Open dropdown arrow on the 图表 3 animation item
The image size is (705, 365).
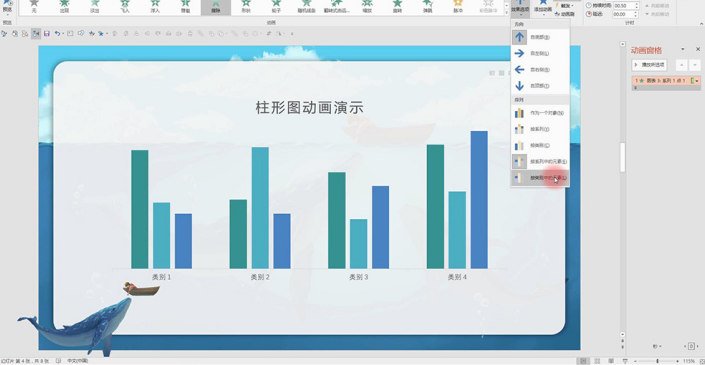pyautogui.click(x=697, y=81)
